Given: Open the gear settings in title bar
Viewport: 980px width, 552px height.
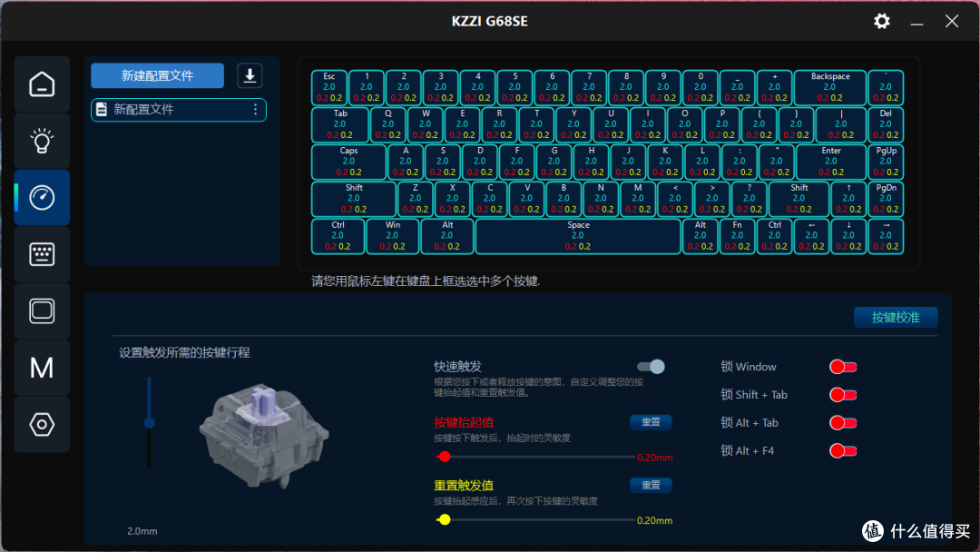Looking at the screenshot, I should click(882, 21).
